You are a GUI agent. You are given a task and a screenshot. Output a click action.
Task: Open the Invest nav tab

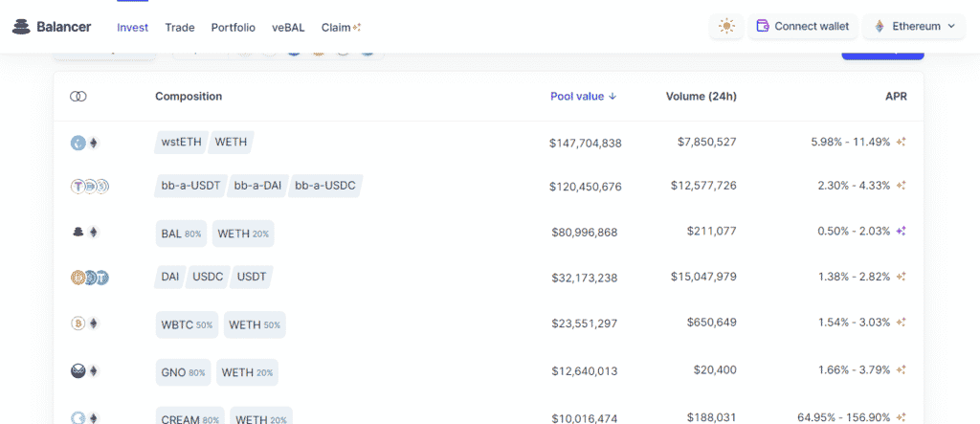(132, 28)
